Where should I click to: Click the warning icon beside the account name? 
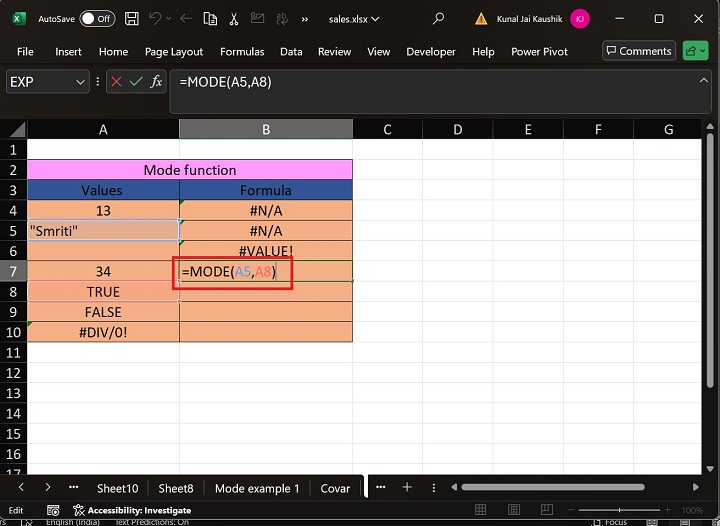pyautogui.click(x=483, y=19)
